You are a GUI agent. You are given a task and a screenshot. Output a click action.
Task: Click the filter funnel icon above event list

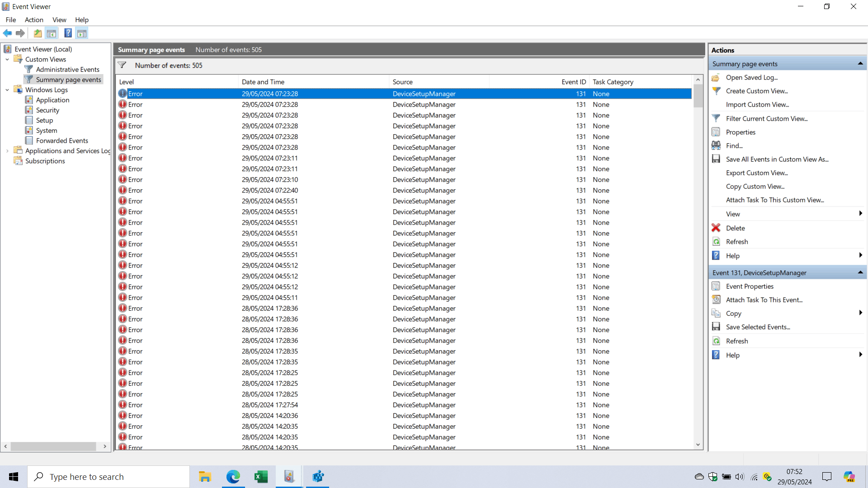point(122,65)
